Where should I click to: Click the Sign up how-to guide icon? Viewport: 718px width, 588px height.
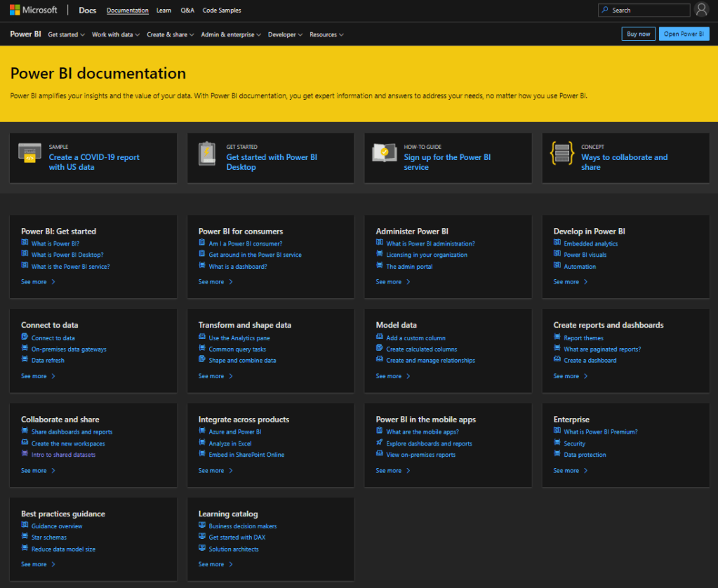coord(385,153)
